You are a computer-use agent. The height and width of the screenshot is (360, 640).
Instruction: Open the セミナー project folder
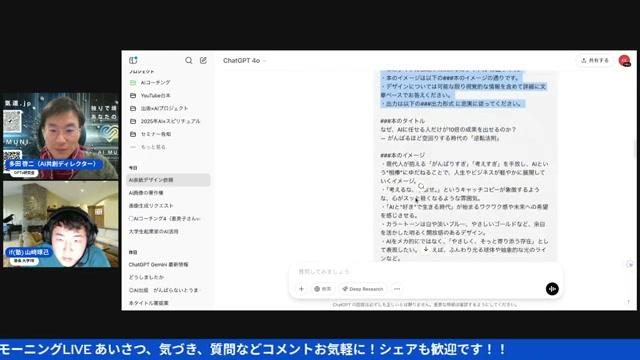point(168,134)
